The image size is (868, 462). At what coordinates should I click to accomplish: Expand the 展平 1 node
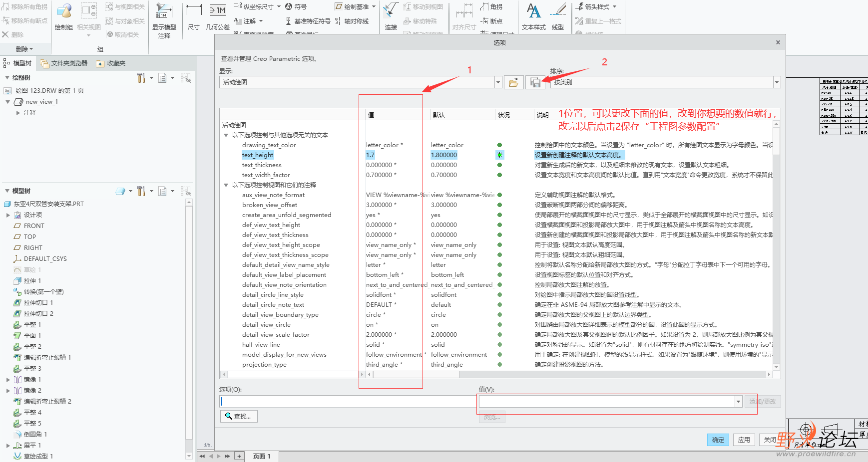8,446
